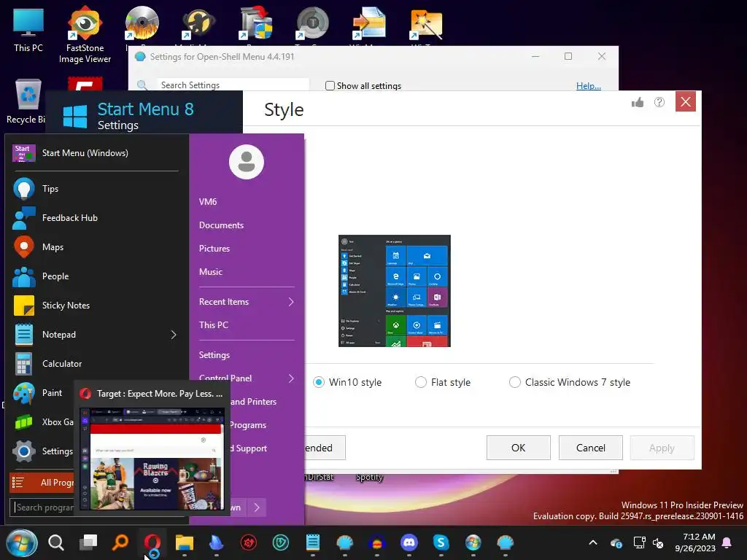Image resolution: width=747 pixels, height=560 pixels.
Task: Open Discord from the taskbar
Action: coord(409,542)
